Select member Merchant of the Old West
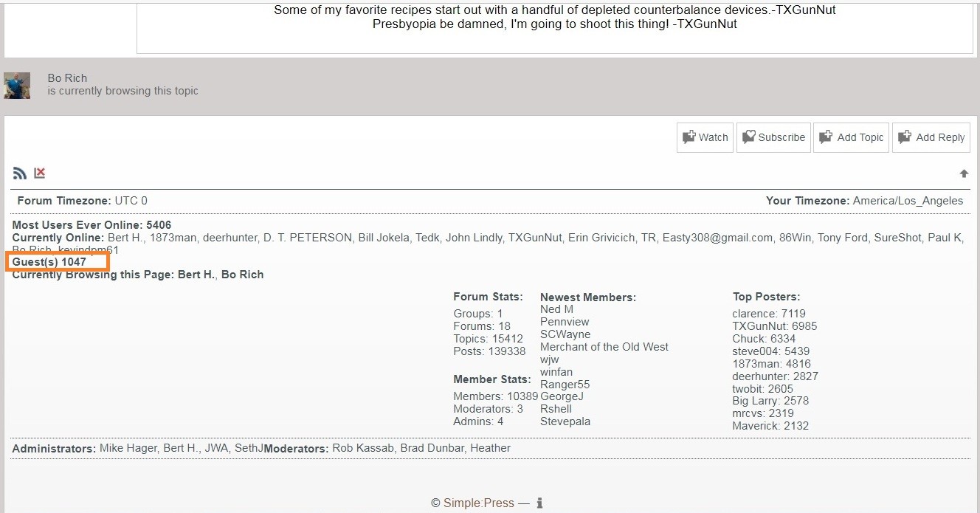This screenshot has height=513, width=980. coord(604,347)
